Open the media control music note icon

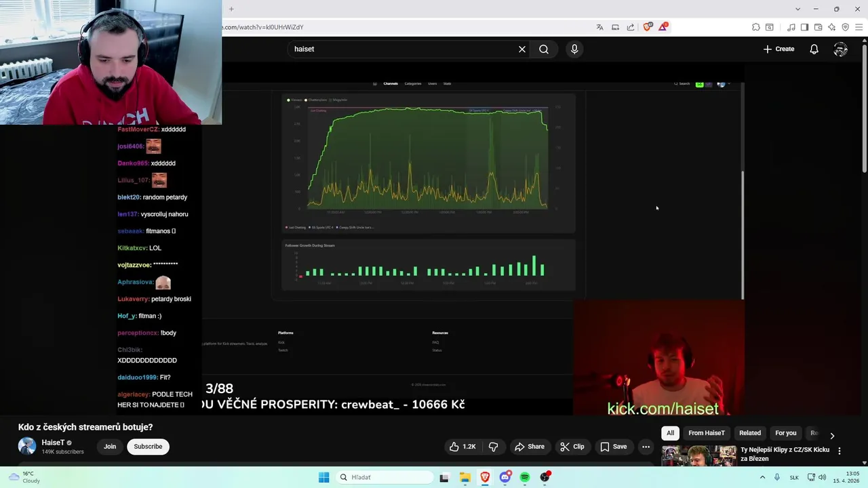pos(791,27)
